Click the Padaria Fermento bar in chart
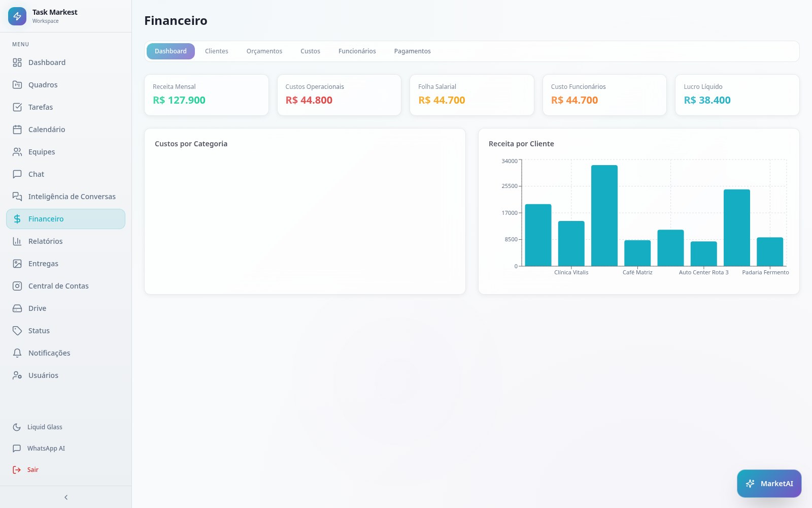Image resolution: width=812 pixels, height=508 pixels. coord(770,251)
